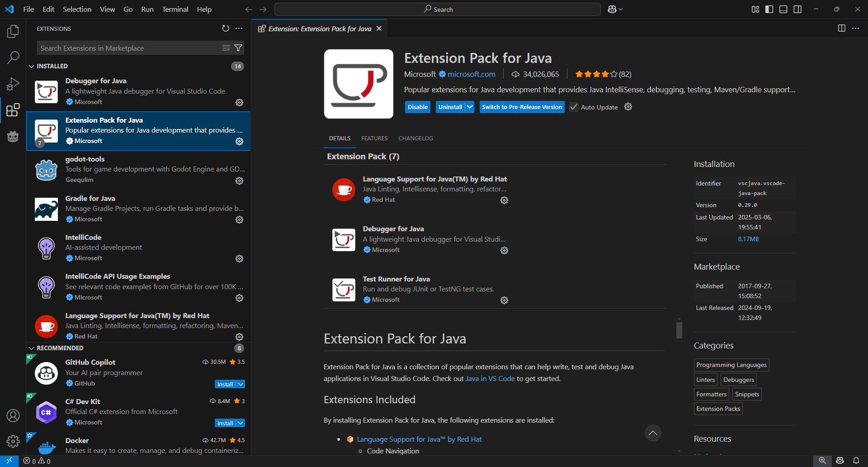Split the editor right
Screen dimensions: 868x467
click(x=842, y=29)
